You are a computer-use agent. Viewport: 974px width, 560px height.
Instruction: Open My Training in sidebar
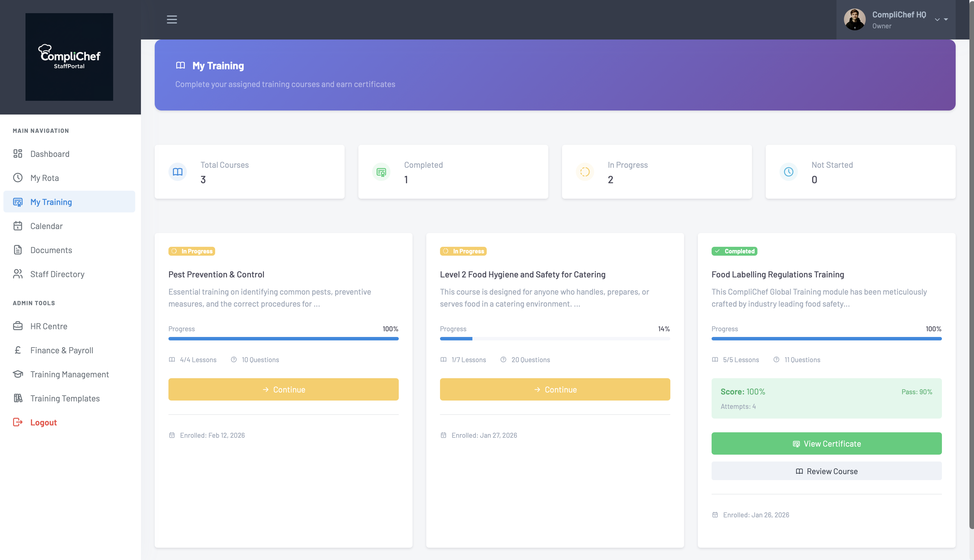51,202
